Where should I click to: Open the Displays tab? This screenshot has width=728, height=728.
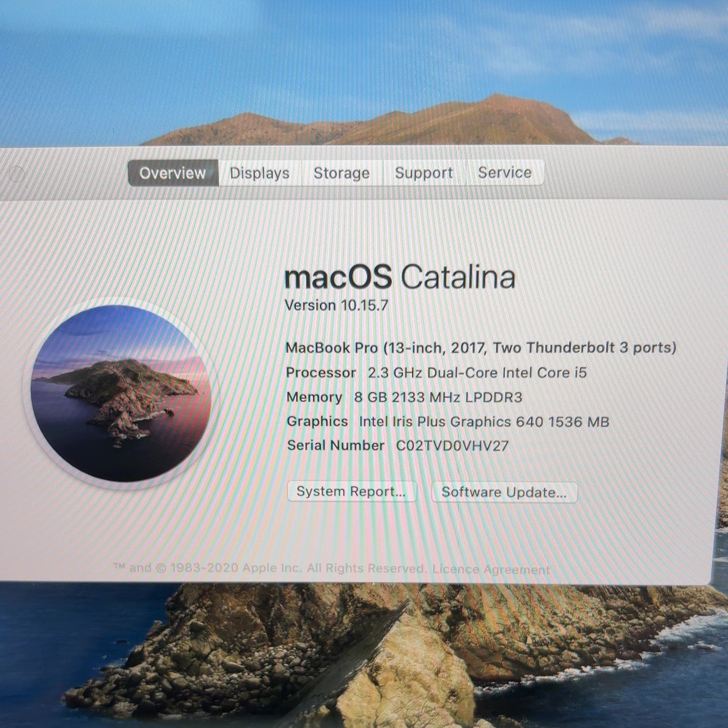pyautogui.click(x=259, y=173)
